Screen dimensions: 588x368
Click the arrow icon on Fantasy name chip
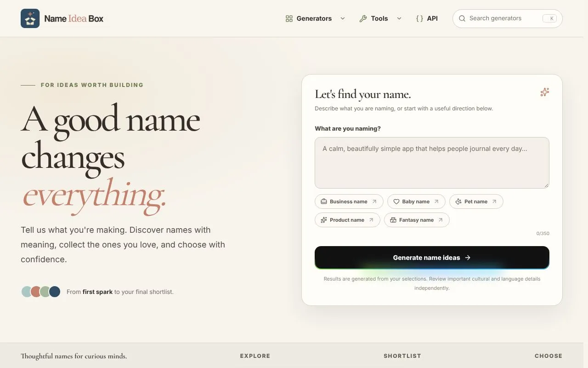pos(441,220)
